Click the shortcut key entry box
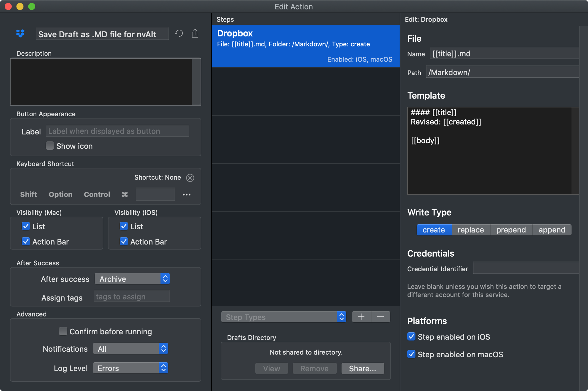Viewport: 588px width, 391px height. coord(155,194)
